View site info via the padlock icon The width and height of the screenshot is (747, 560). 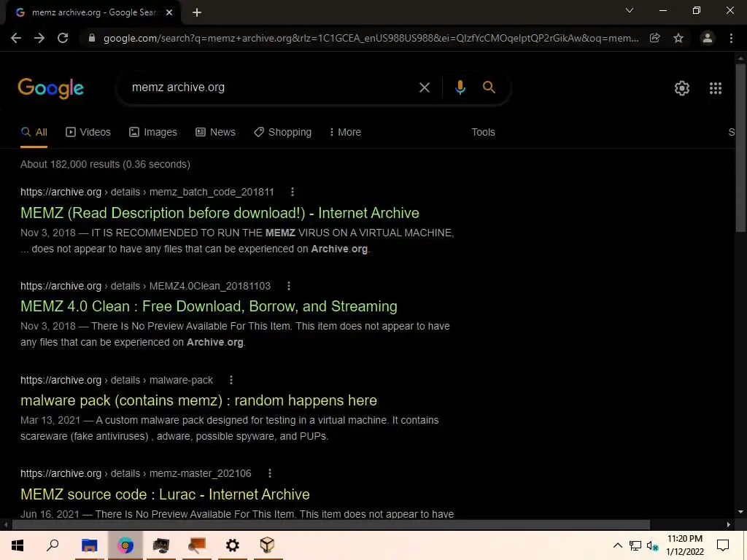click(91, 38)
